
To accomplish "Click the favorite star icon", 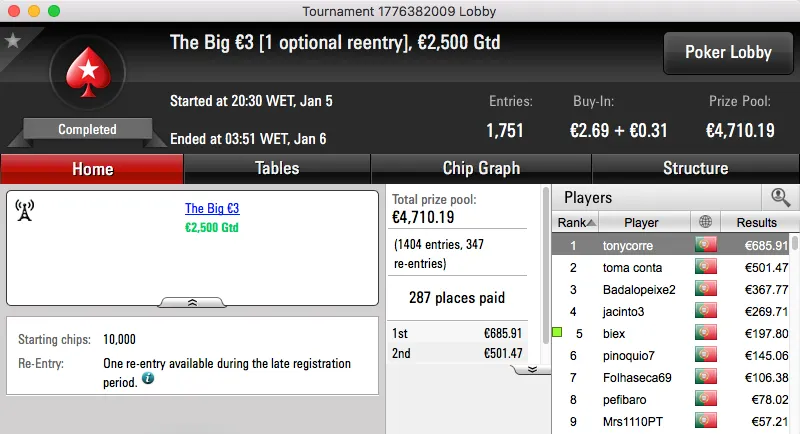I will tap(13, 41).
